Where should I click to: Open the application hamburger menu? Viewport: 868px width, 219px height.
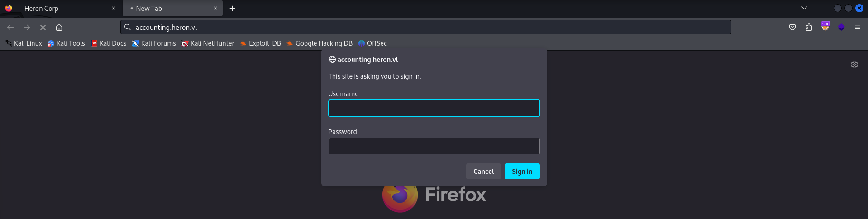point(857,28)
